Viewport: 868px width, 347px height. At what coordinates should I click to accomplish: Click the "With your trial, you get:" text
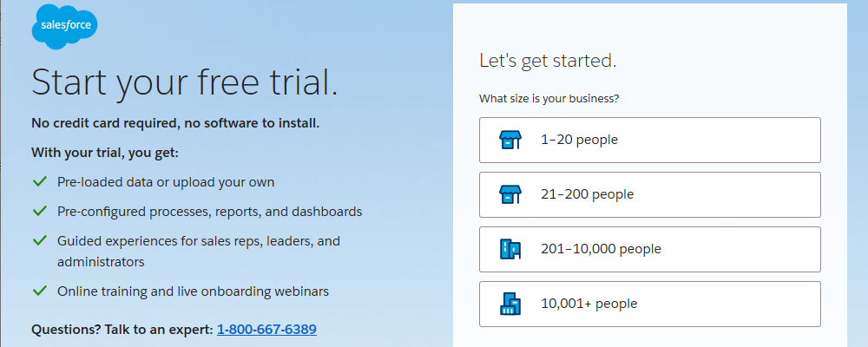coord(105,153)
